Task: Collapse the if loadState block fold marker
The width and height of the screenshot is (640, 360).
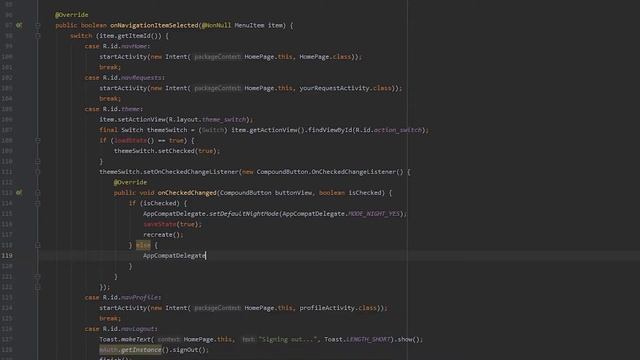Action: point(37,140)
